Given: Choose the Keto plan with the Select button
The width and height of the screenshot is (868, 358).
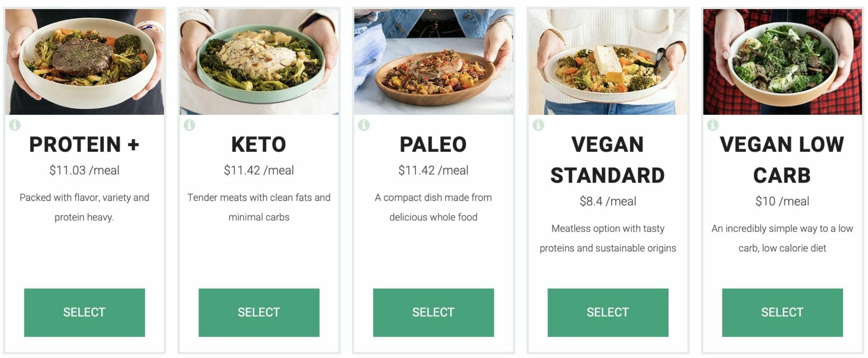Looking at the screenshot, I should (x=259, y=312).
